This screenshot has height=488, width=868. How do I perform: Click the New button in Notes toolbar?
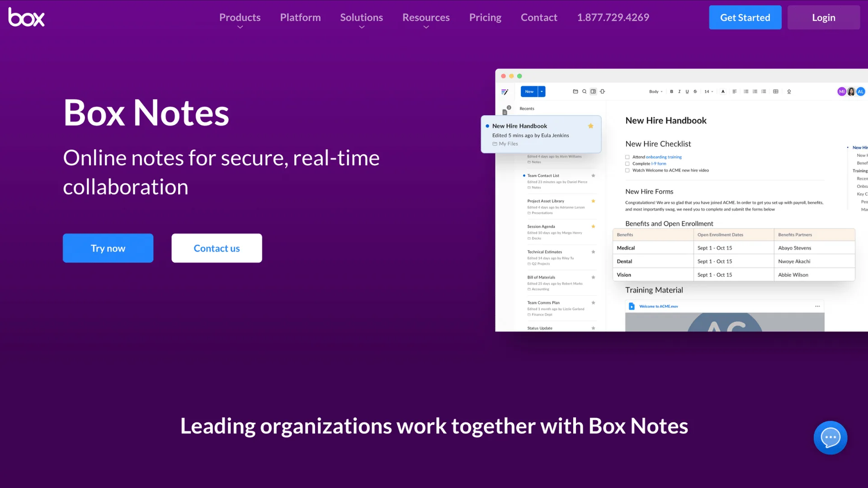(529, 91)
